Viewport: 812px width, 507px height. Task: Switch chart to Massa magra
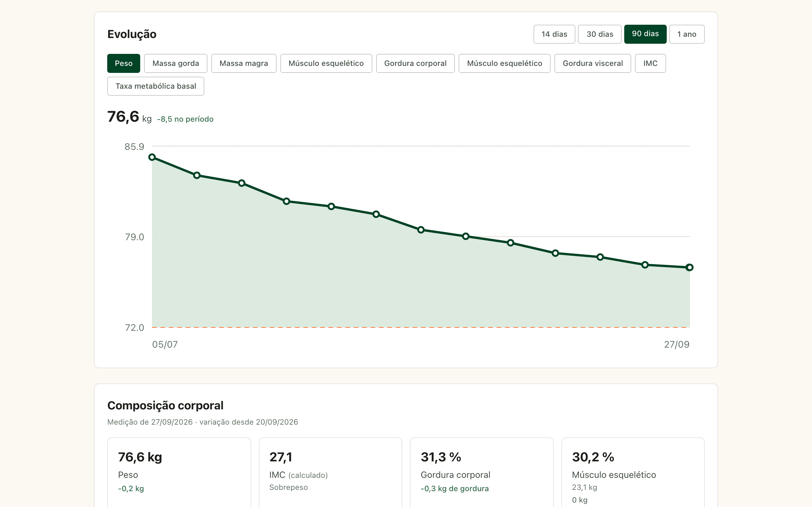point(244,63)
